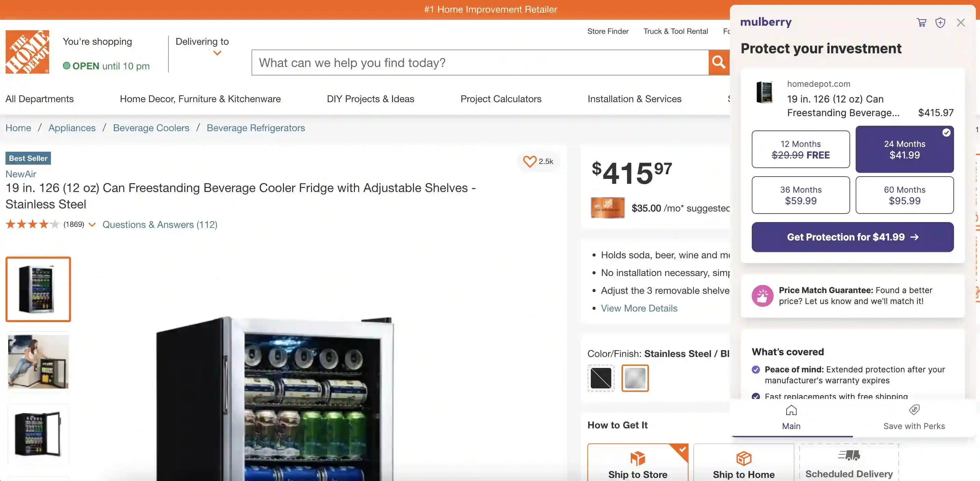
Task: Open Project Calculators menu
Action: (x=501, y=99)
